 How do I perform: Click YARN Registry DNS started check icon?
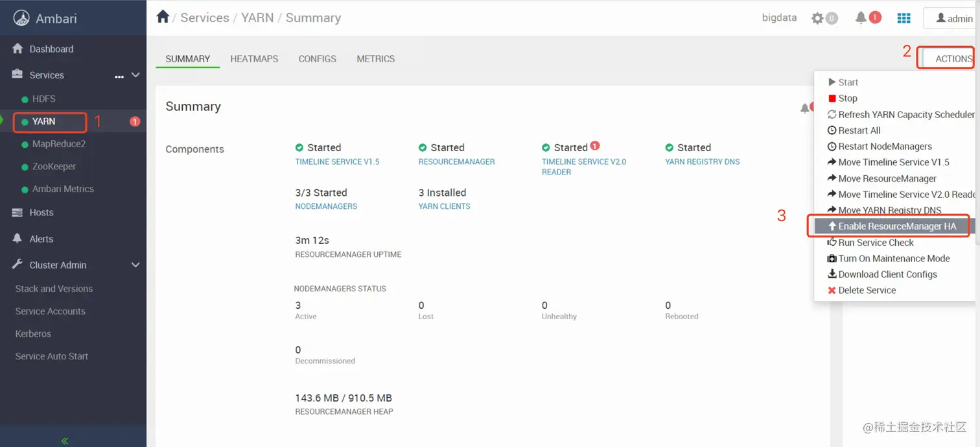point(670,147)
